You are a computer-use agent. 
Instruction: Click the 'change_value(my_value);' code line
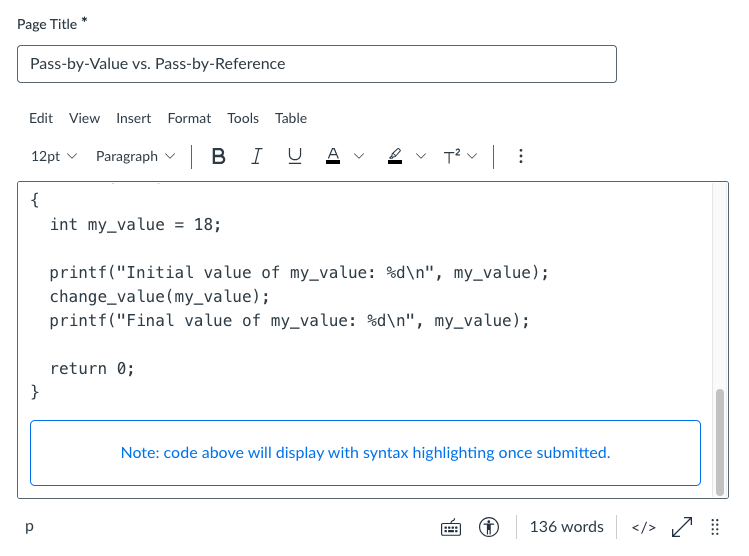click(160, 297)
